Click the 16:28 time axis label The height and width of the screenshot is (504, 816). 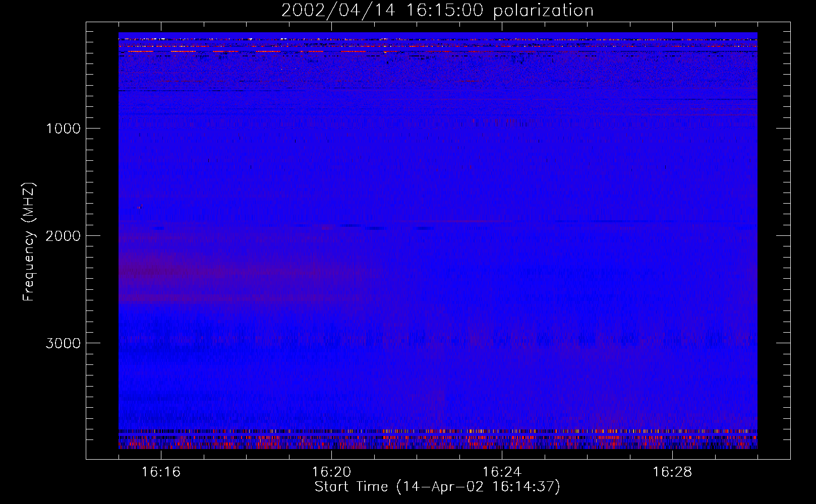coord(672,472)
